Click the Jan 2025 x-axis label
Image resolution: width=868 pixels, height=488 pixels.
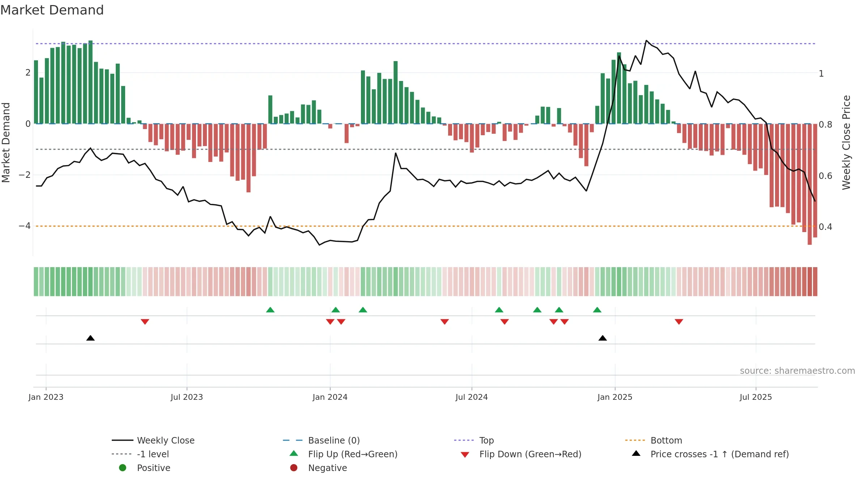[x=615, y=397]
